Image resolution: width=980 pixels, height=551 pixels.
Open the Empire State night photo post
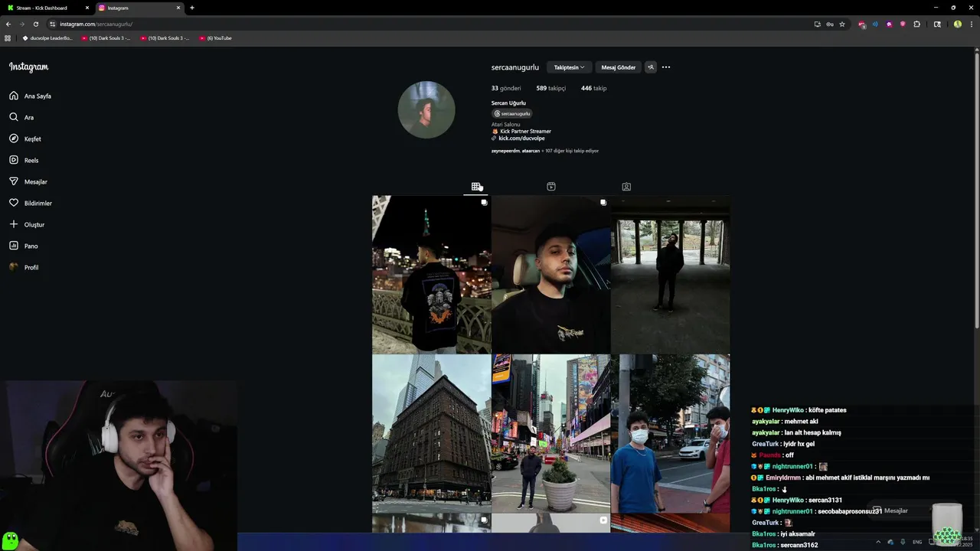tap(431, 275)
